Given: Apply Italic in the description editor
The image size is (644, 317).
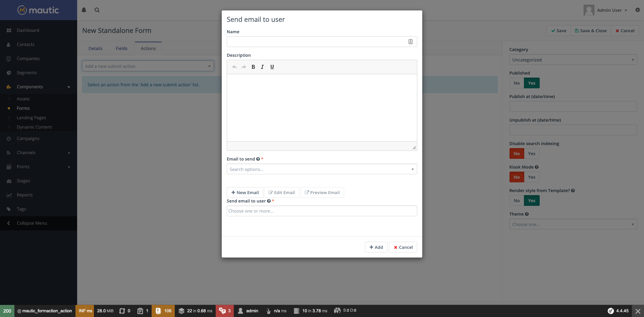Looking at the screenshot, I should tap(263, 67).
